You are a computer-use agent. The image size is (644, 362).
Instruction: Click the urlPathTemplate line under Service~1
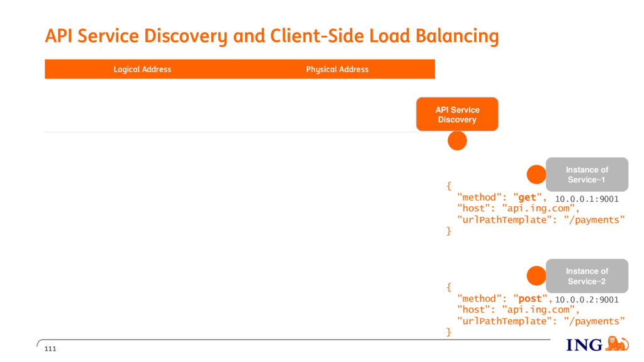541,220
